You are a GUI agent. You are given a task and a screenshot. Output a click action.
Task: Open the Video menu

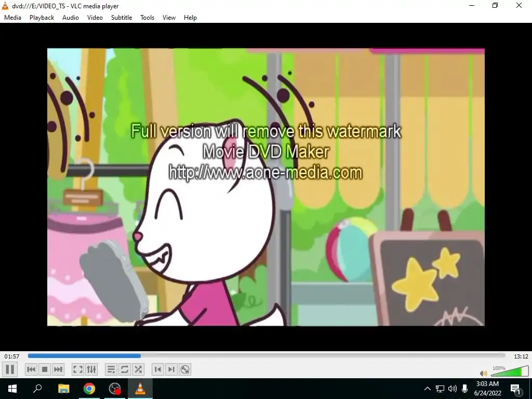point(95,18)
